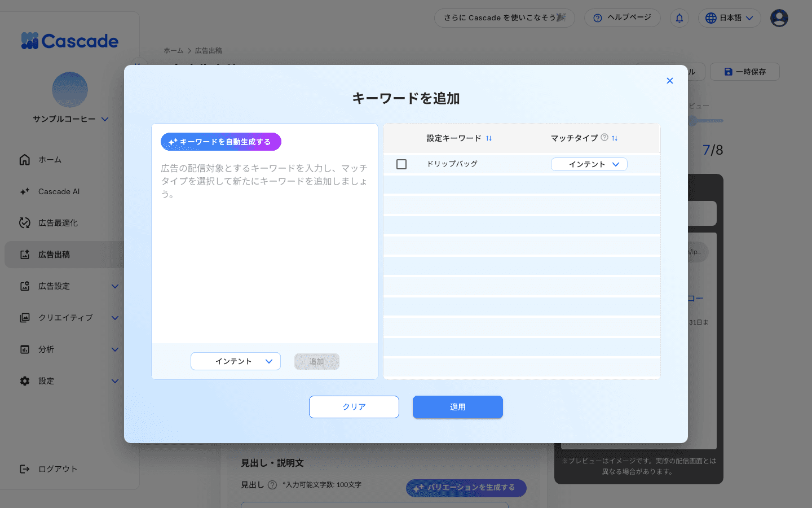The image size is (812, 508).
Task: Click the 広告最適化 cycle icon
Action: (x=25, y=223)
